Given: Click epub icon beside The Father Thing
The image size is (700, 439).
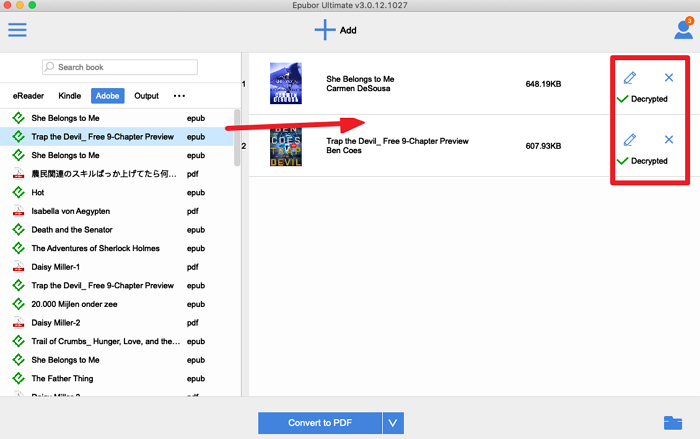Looking at the screenshot, I should (18, 378).
